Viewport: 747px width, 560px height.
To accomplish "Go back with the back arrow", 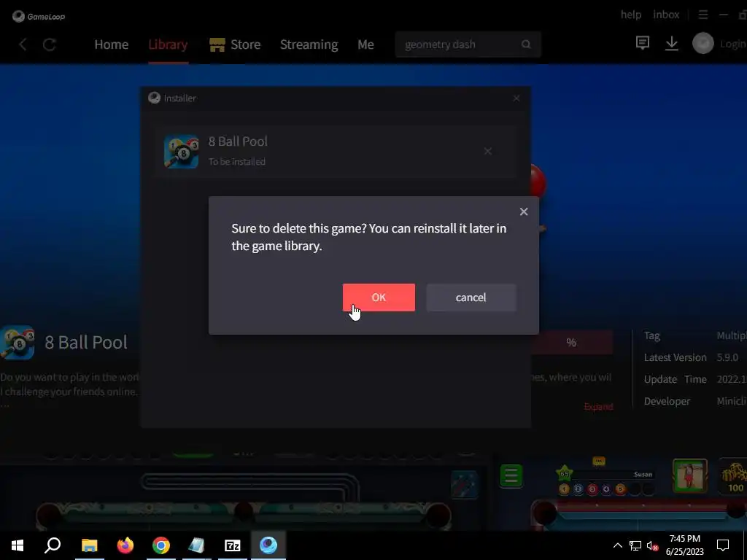I will click(x=23, y=44).
